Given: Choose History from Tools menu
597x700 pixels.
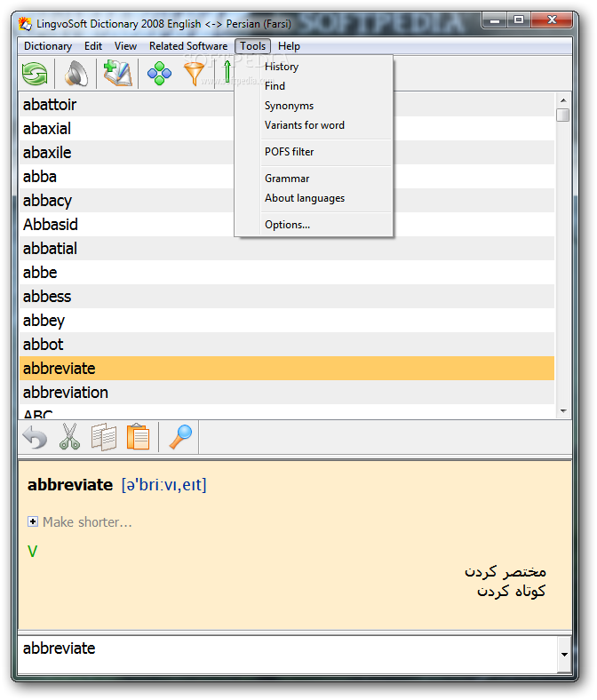Looking at the screenshot, I should pyautogui.click(x=314, y=67).
